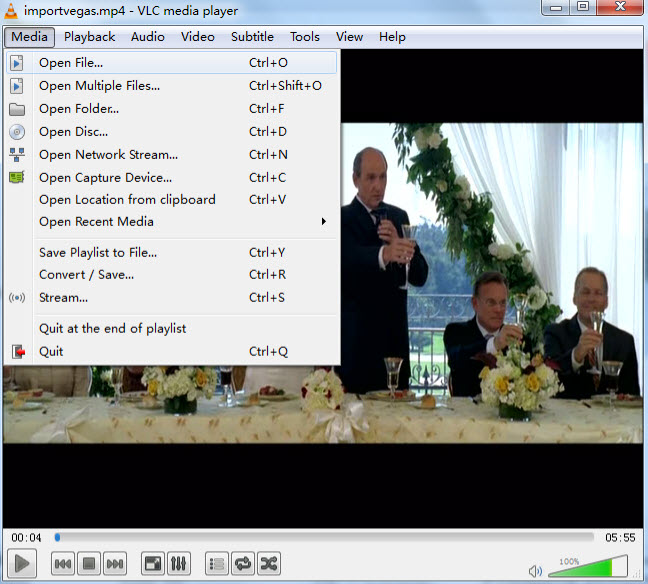Choose Open File... entry

point(172,63)
